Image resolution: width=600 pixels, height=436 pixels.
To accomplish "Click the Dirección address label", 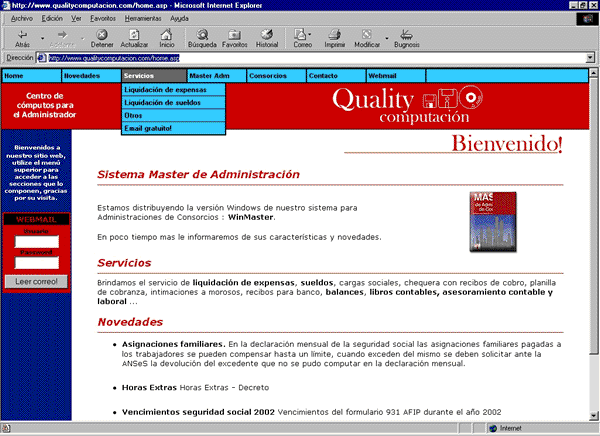I will tap(20, 58).
